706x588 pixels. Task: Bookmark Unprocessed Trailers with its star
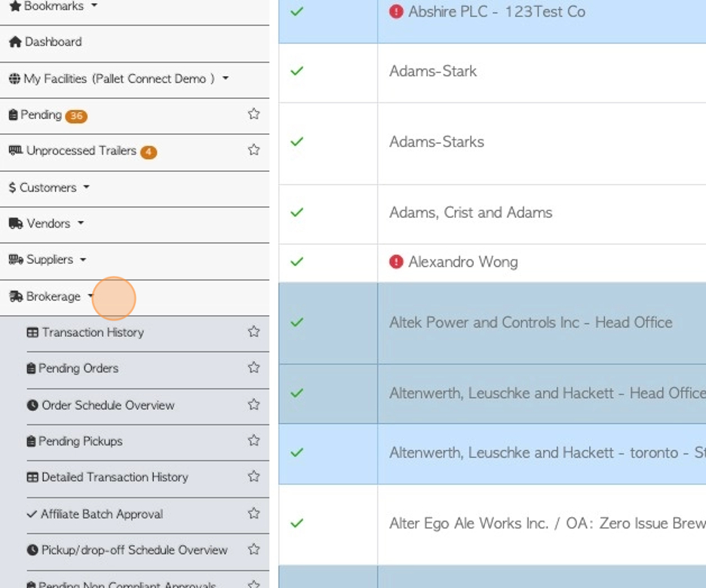point(254,150)
